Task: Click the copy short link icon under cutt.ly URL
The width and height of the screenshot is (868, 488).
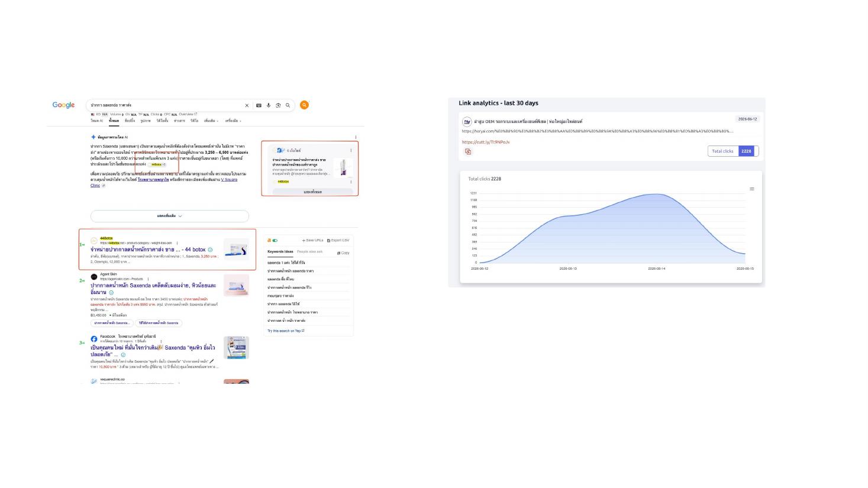Action: [468, 151]
